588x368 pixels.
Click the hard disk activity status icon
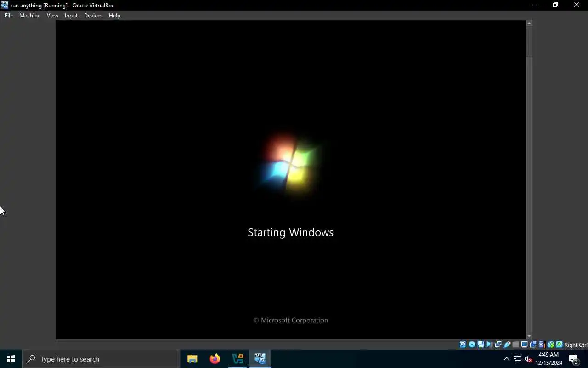(463, 345)
